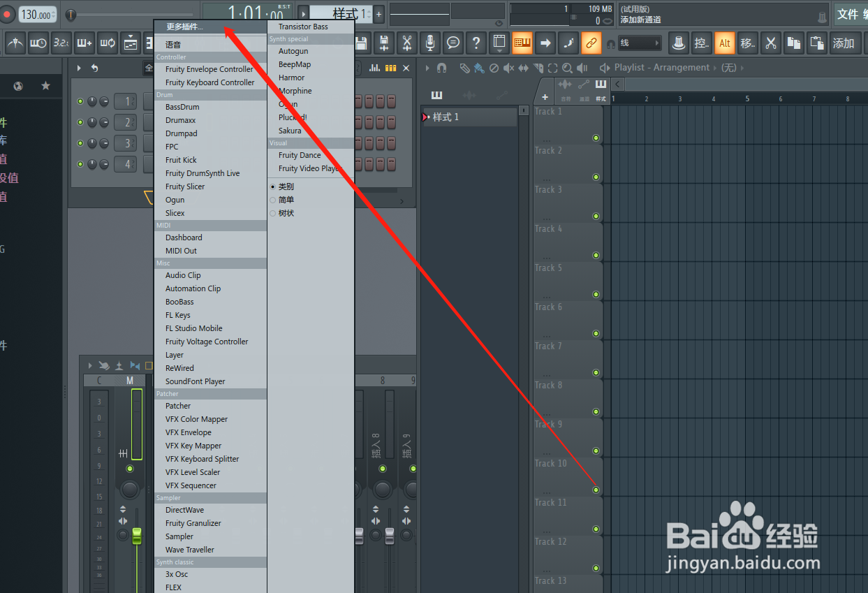This screenshot has height=593, width=868.
Task: Click the plus button beside pattern name
Action: point(378,14)
